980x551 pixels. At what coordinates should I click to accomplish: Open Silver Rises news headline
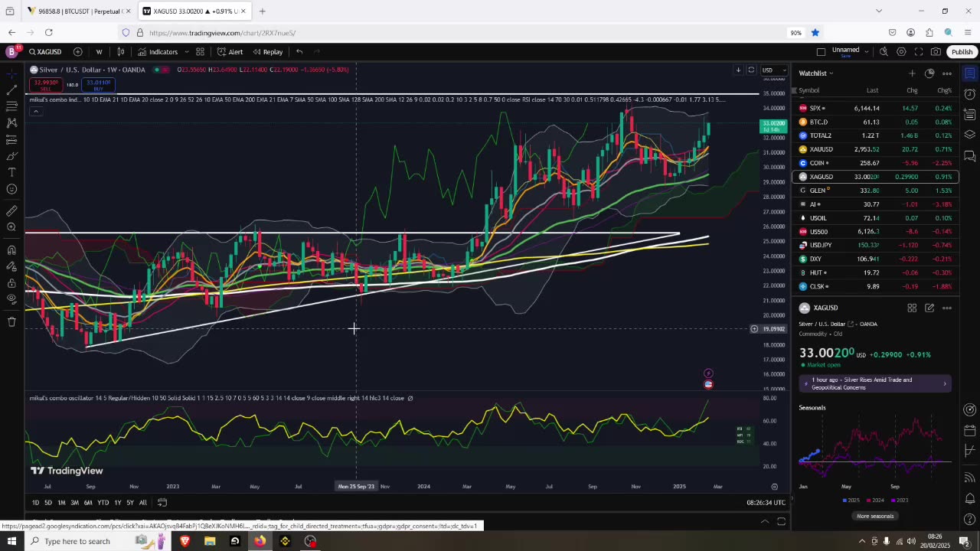[875, 383]
